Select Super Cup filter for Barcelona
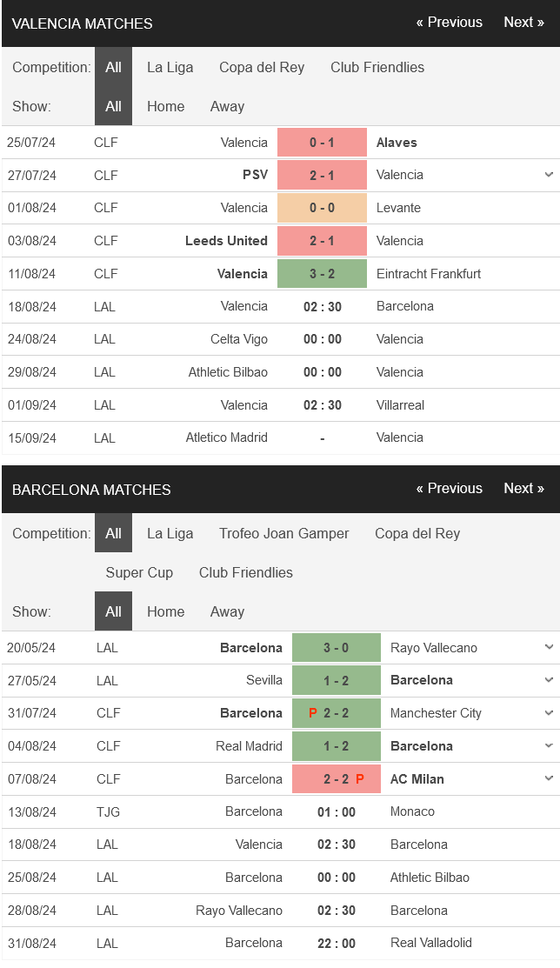560x968 pixels. (x=139, y=572)
